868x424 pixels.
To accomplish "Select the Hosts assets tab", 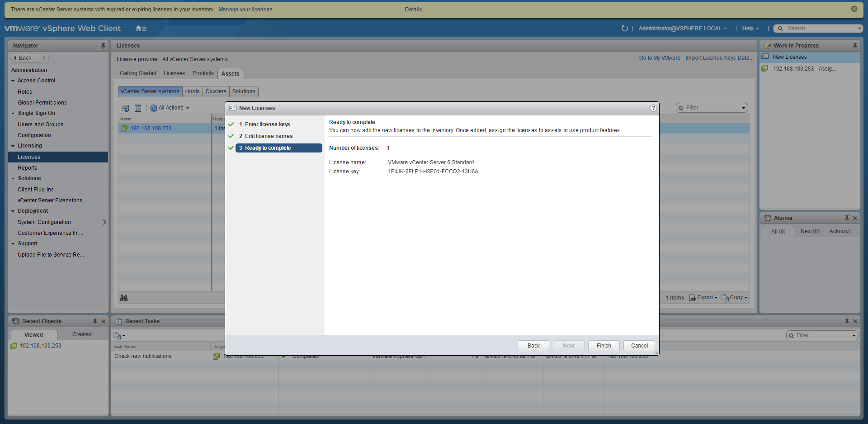I will point(192,91).
